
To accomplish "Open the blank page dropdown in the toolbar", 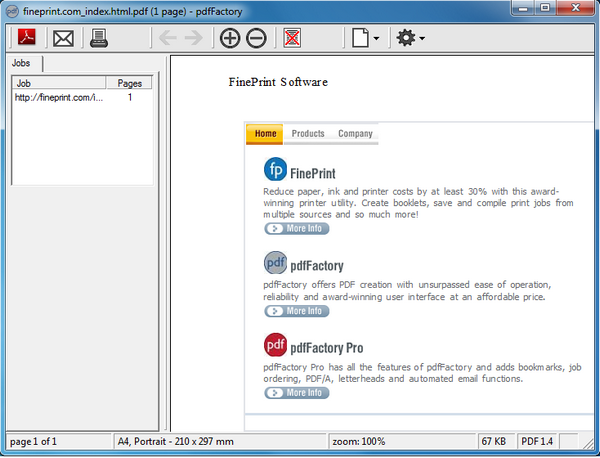I will (x=365, y=38).
